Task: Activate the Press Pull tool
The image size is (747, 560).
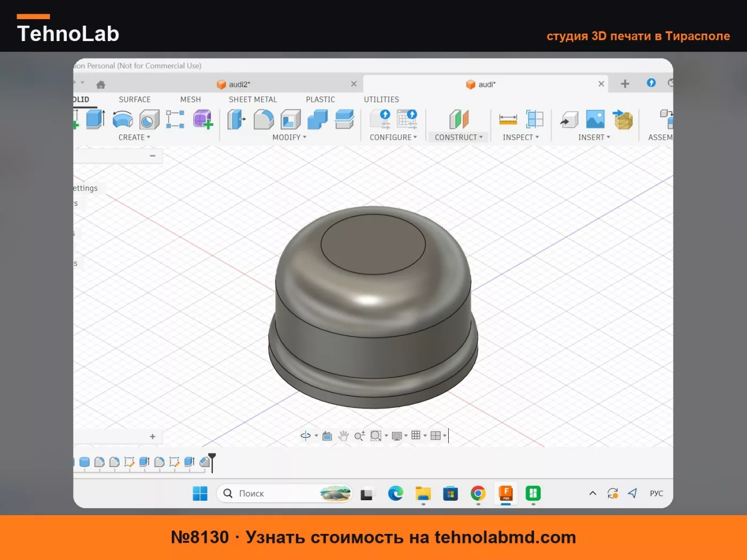Action: pyautogui.click(x=236, y=119)
